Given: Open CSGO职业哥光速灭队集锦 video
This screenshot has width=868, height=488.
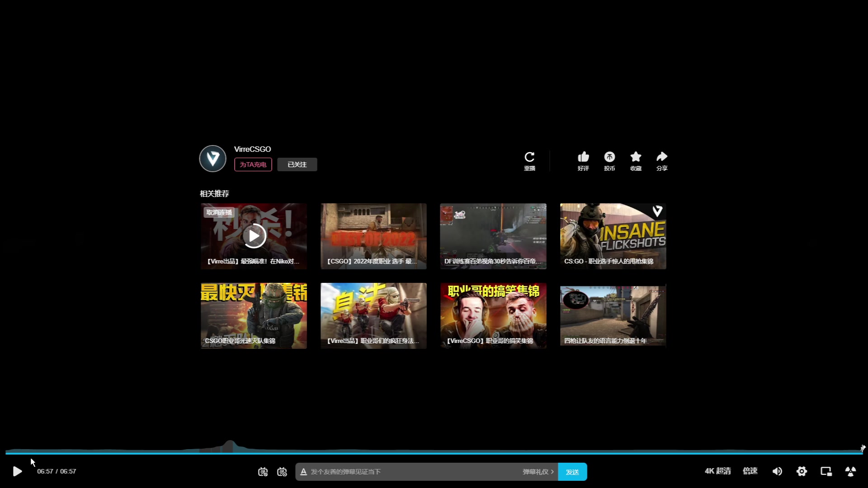Looking at the screenshot, I should click(x=254, y=316).
